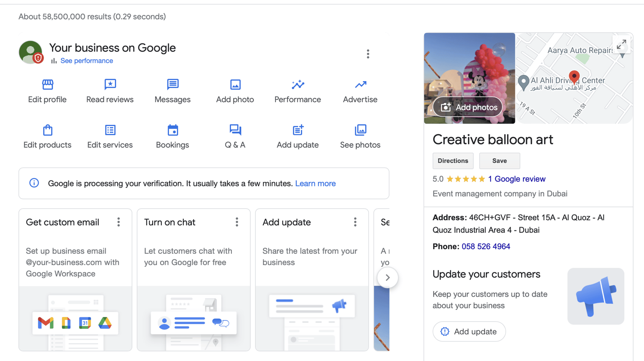Click Al Ahli Driving Center map marker
This screenshot has height=361, width=644.
point(523,83)
